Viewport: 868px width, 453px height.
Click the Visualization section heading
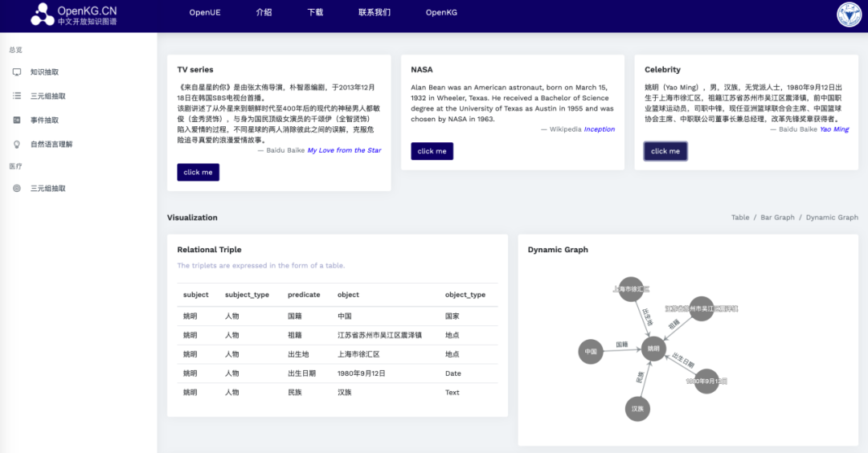192,218
